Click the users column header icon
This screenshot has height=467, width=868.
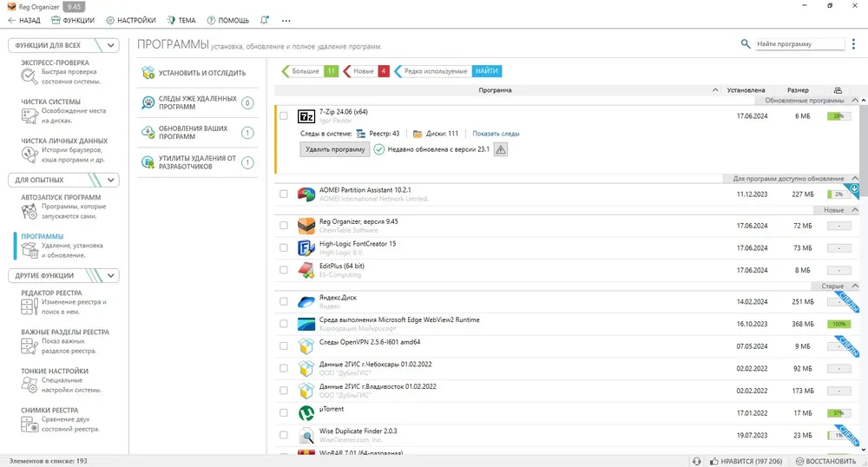[838, 90]
